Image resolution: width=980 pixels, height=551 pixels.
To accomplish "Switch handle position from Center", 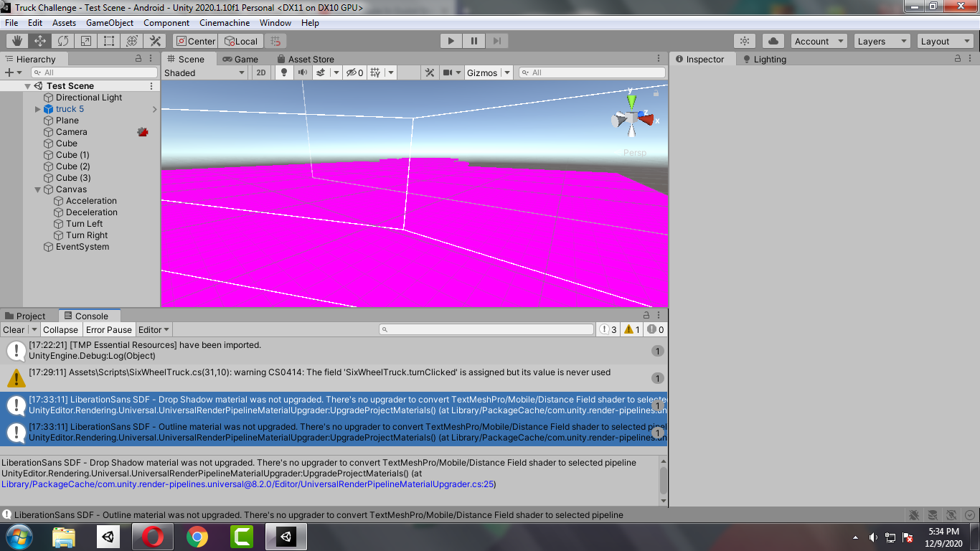I will [194, 41].
